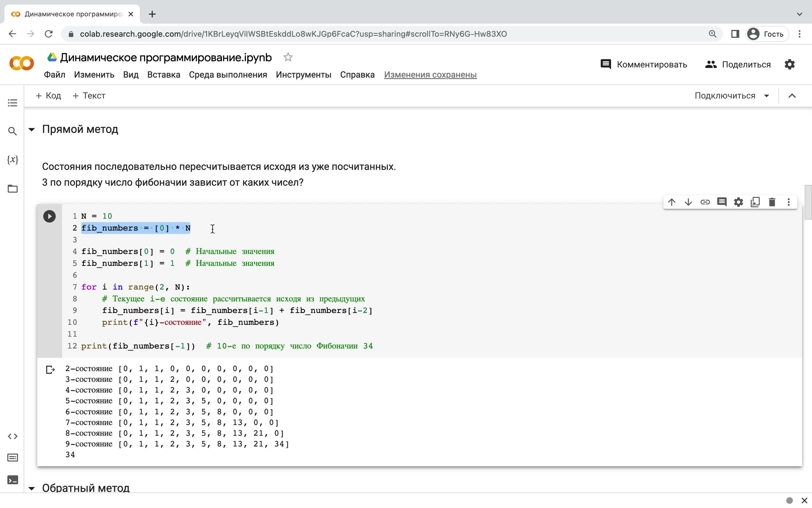Viewport: 812px width, 508px height.
Task: Click the Colab logo
Action: [x=21, y=63]
